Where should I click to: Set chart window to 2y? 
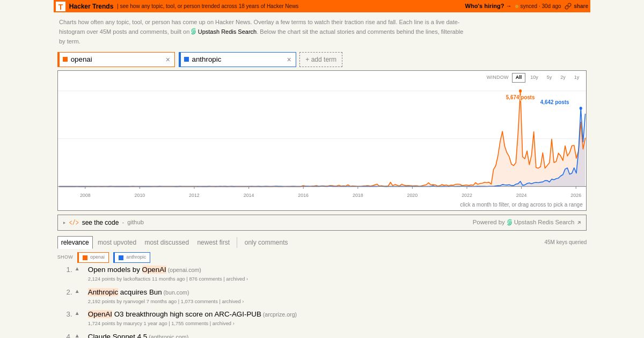pos(563,78)
